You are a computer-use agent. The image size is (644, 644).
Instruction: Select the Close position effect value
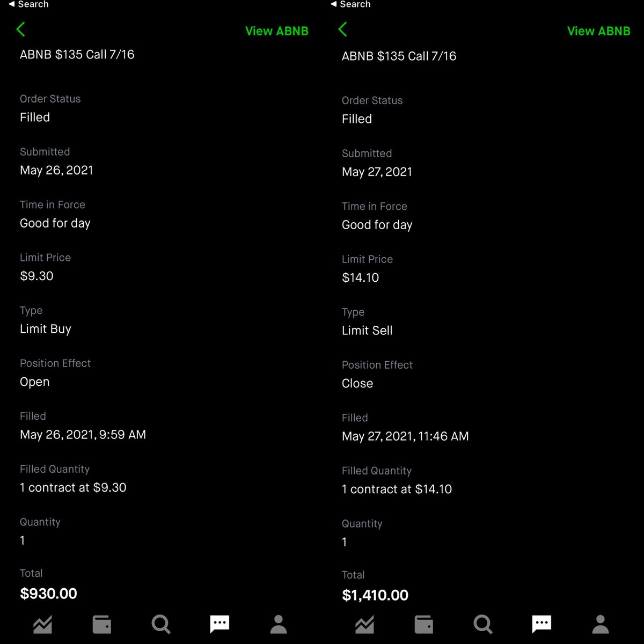pos(357,383)
